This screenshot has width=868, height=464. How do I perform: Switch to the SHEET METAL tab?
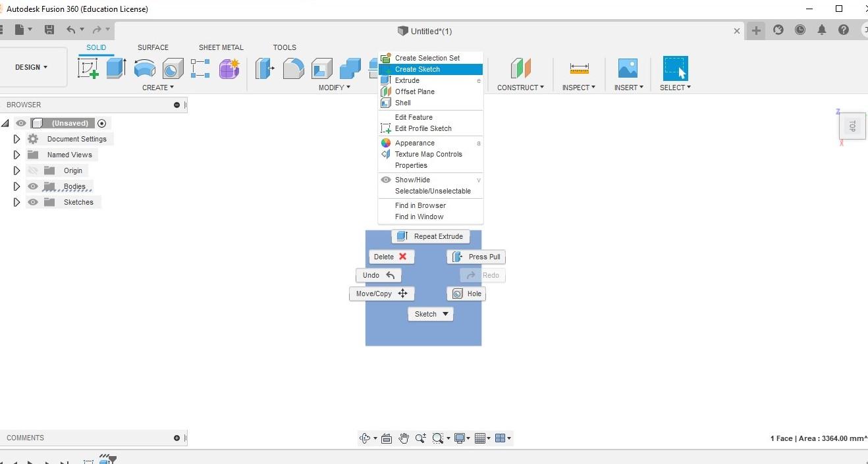[x=221, y=47]
